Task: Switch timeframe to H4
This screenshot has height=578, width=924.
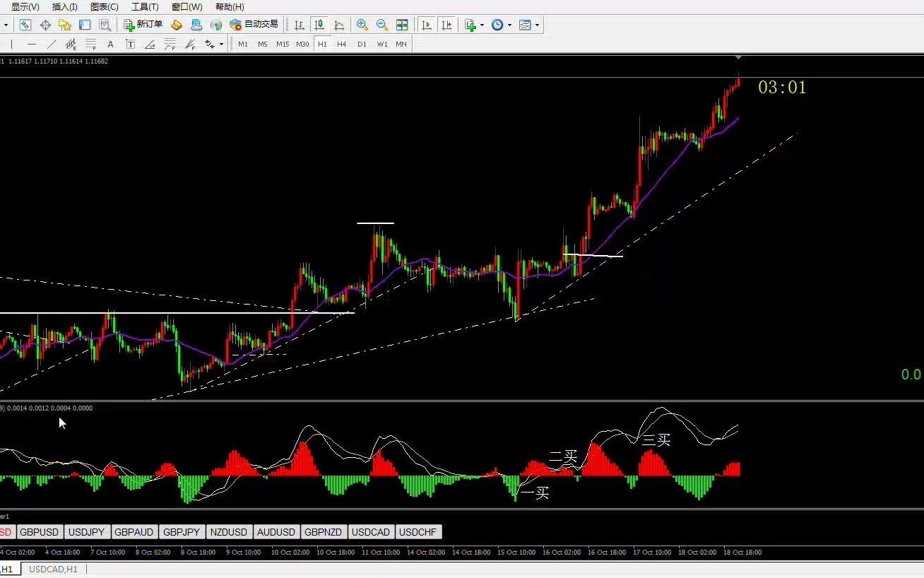Action: pos(342,45)
